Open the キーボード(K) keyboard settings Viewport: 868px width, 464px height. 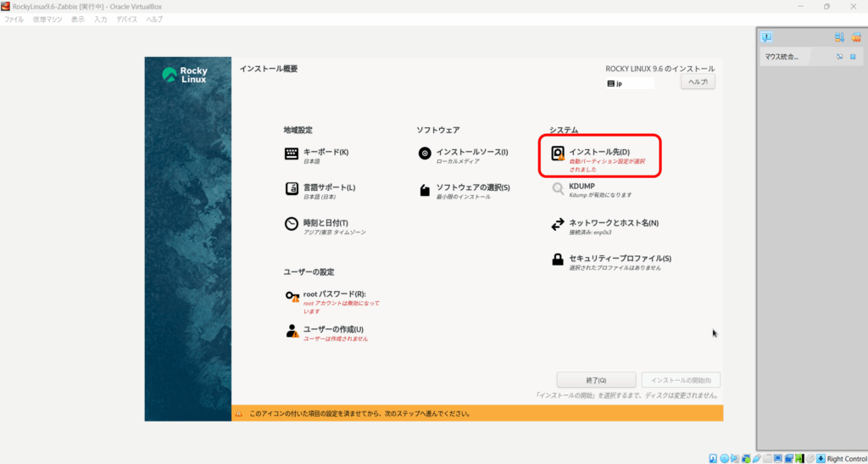[x=317, y=154]
